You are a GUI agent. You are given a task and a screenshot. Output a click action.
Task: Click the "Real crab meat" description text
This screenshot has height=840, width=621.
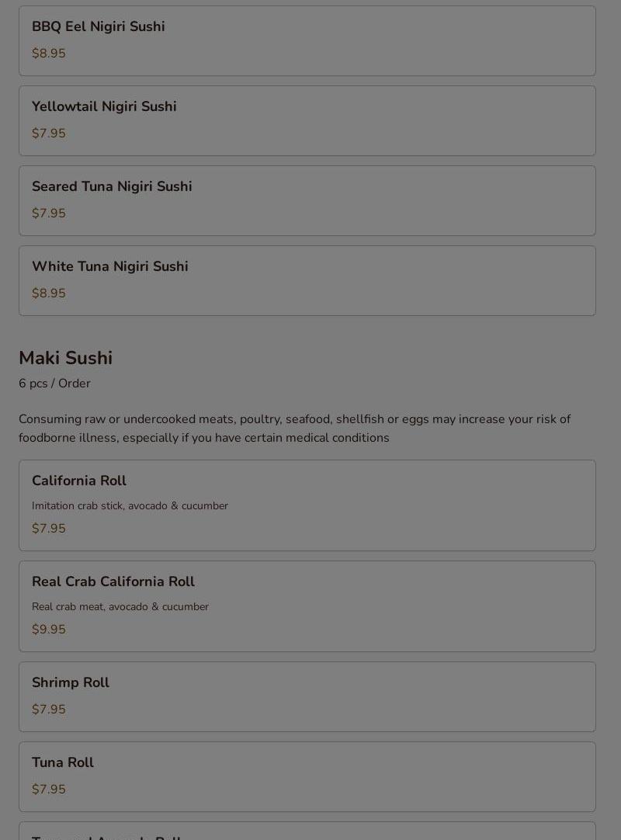tap(120, 606)
